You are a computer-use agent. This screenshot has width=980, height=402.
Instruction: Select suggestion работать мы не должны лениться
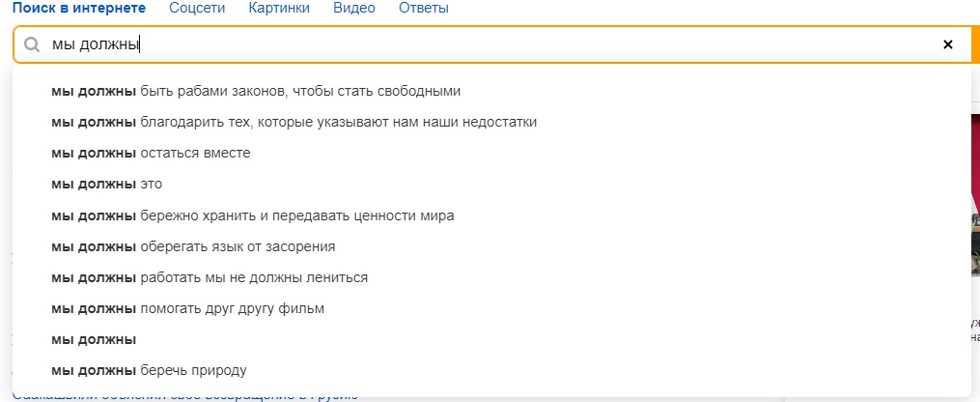(x=210, y=277)
